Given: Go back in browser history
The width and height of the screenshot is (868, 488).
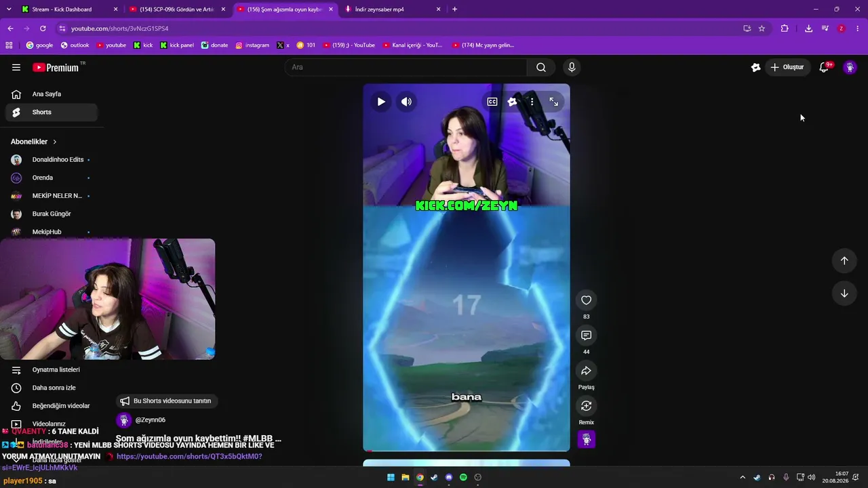Looking at the screenshot, I should point(10,28).
